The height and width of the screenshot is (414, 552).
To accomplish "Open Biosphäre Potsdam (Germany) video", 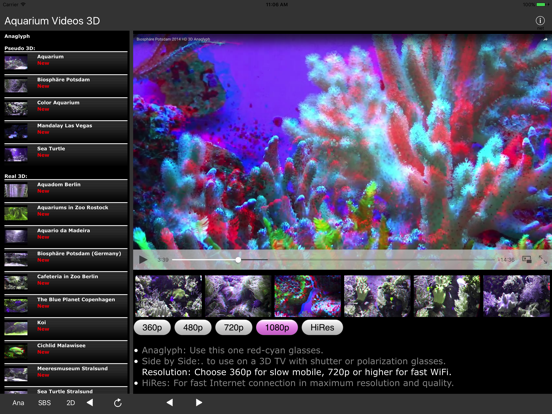I will coord(66,259).
